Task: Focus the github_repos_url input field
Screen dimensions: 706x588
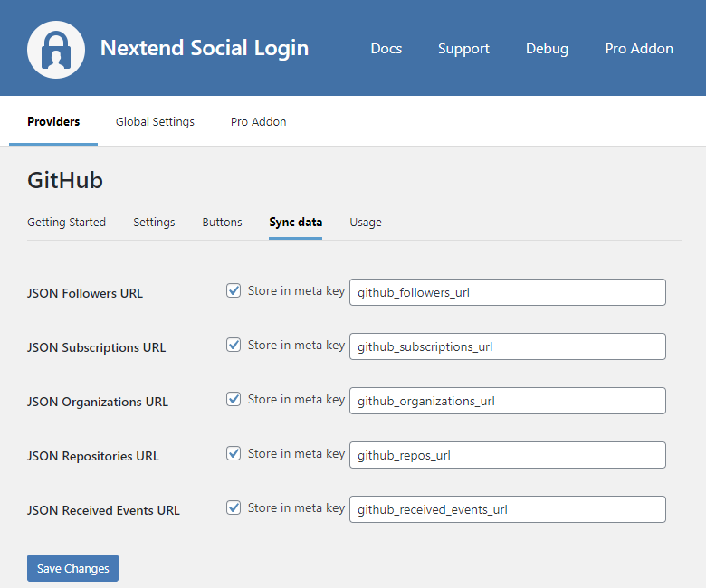Action: (507, 455)
